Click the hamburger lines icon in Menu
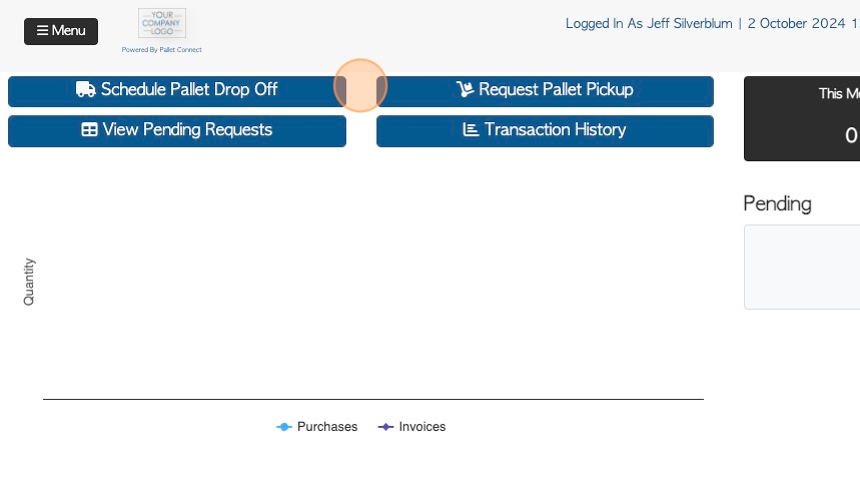Screen dimensions: 860x481 pyautogui.click(x=42, y=30)
